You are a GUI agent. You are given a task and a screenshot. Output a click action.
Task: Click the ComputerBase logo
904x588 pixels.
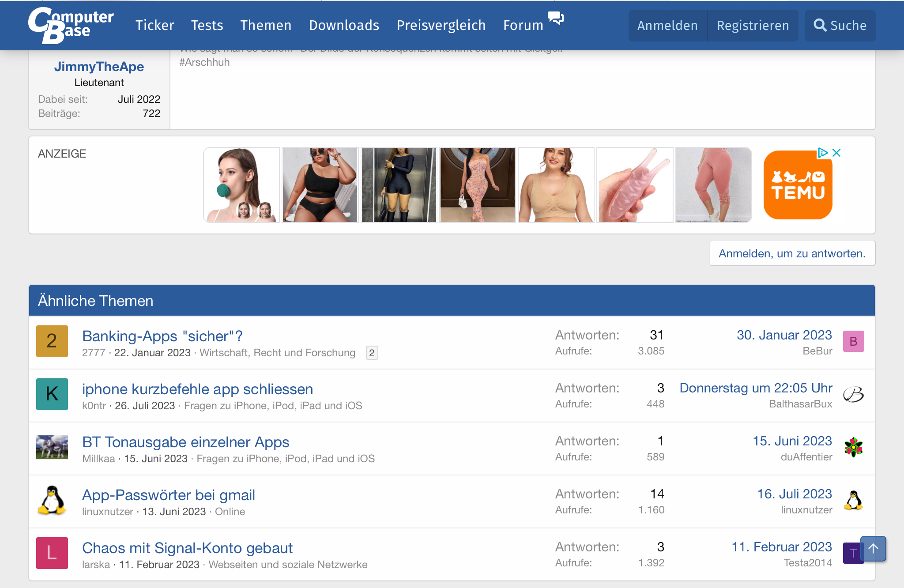click(71, 25)
